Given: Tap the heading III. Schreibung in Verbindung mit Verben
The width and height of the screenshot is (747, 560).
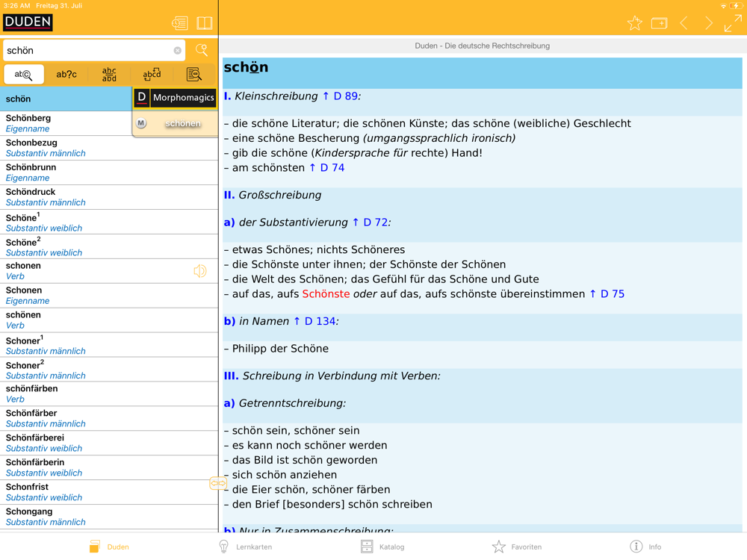Looking at the screenshot, I should point(332,376).
